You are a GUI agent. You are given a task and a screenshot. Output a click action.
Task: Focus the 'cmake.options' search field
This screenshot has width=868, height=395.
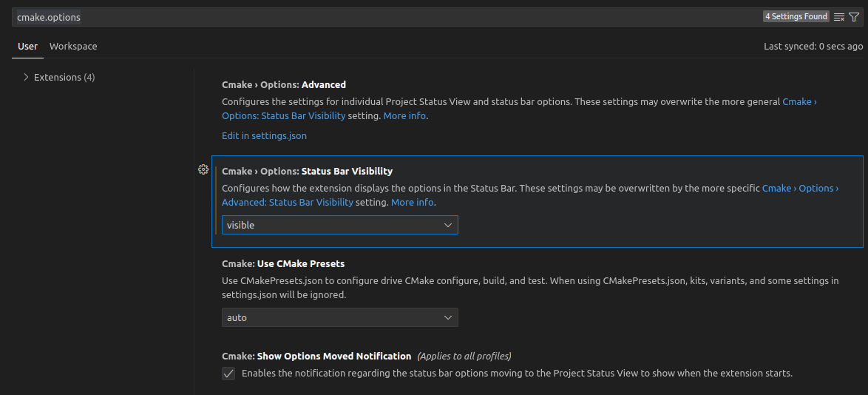point(370,17)
